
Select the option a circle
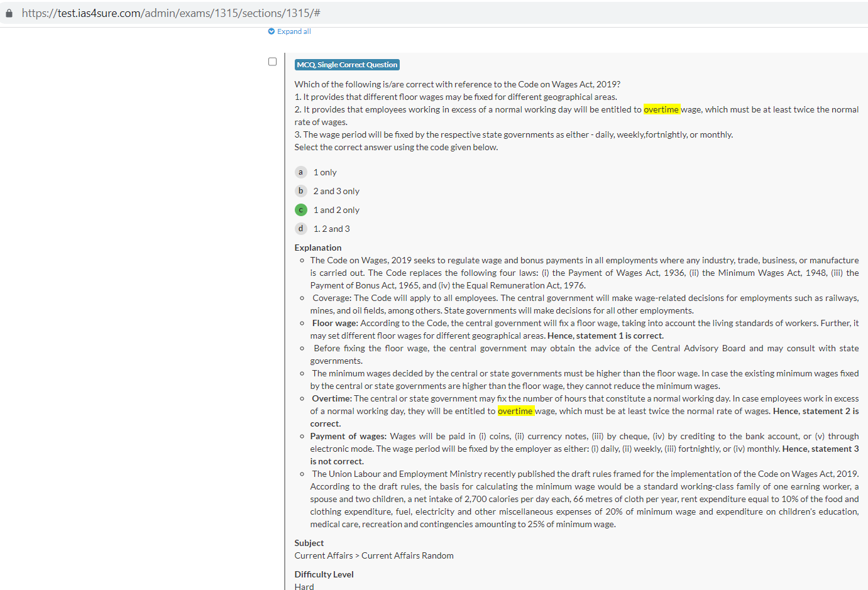point(301,172)
